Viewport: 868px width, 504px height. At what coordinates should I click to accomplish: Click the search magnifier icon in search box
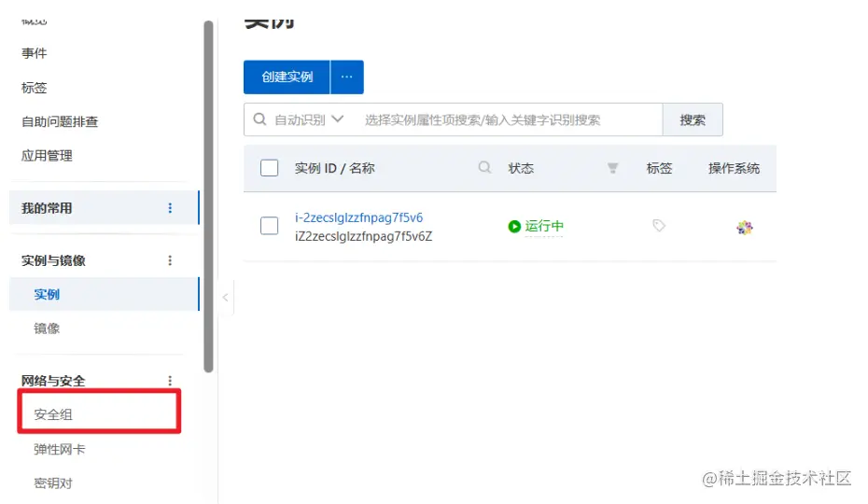click(x=259, y=119)
